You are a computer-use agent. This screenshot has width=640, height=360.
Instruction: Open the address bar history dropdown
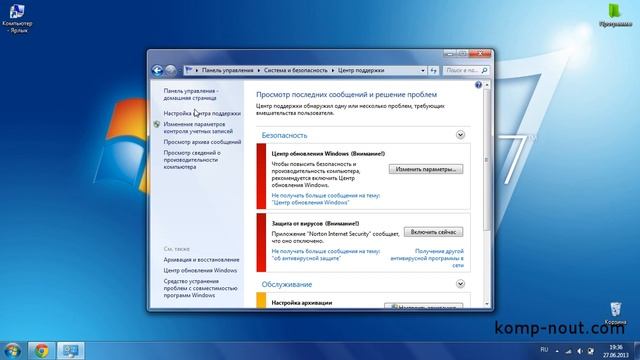423,71
